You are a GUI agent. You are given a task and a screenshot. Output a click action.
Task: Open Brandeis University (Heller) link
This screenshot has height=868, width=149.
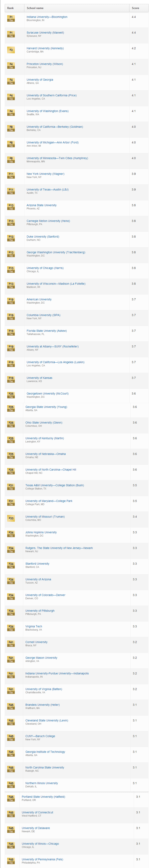coord(42,705)
